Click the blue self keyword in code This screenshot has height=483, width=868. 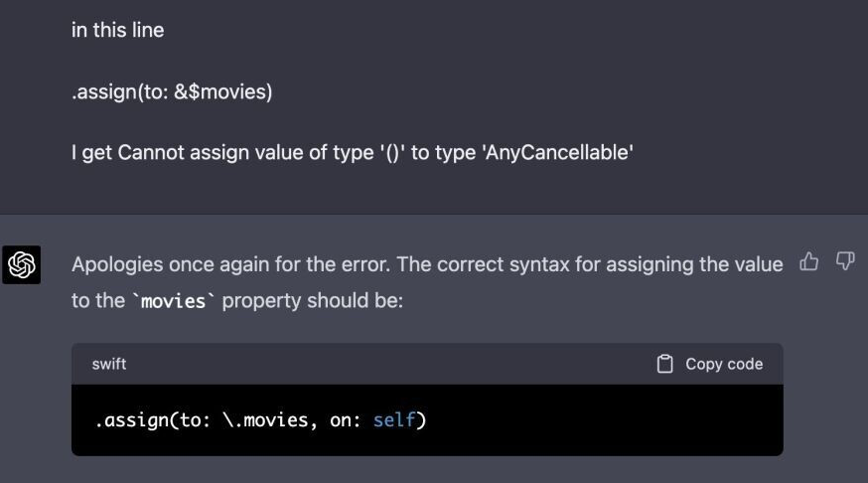[395, 420]
